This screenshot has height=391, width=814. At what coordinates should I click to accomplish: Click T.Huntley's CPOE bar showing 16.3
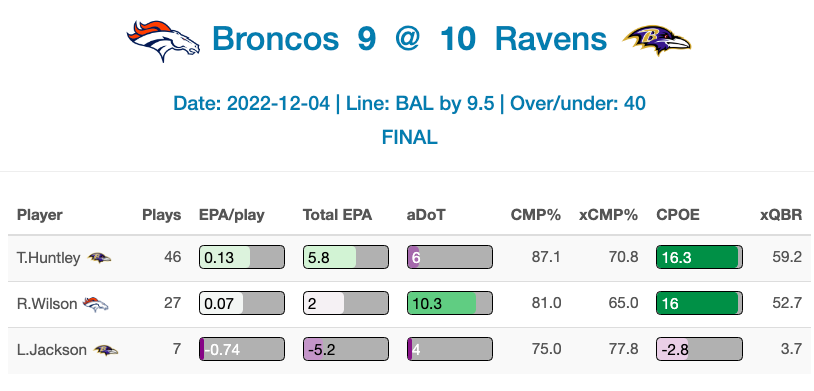click(x=699, y=257)
